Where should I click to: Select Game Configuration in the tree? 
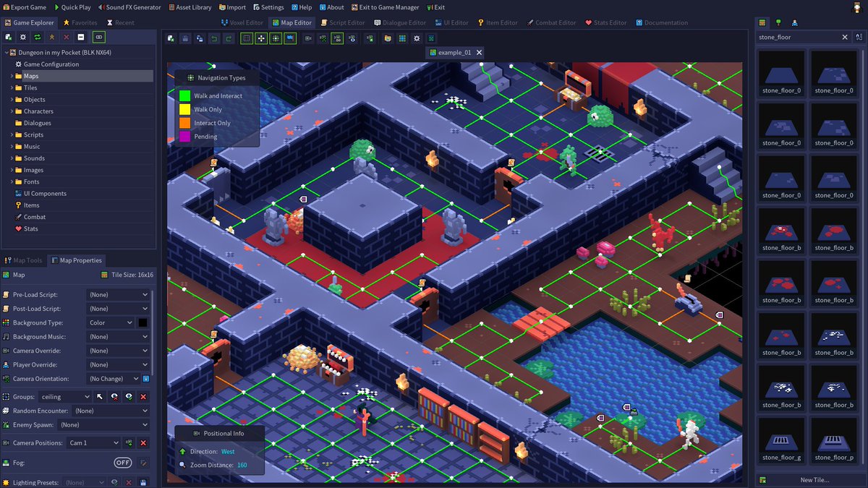pyautogui.click(x=51, y=64)
